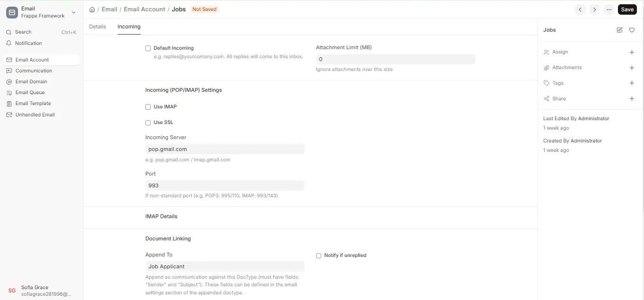Enable the Use SSL checkbox
644x300 pixels.
(148, 123)
